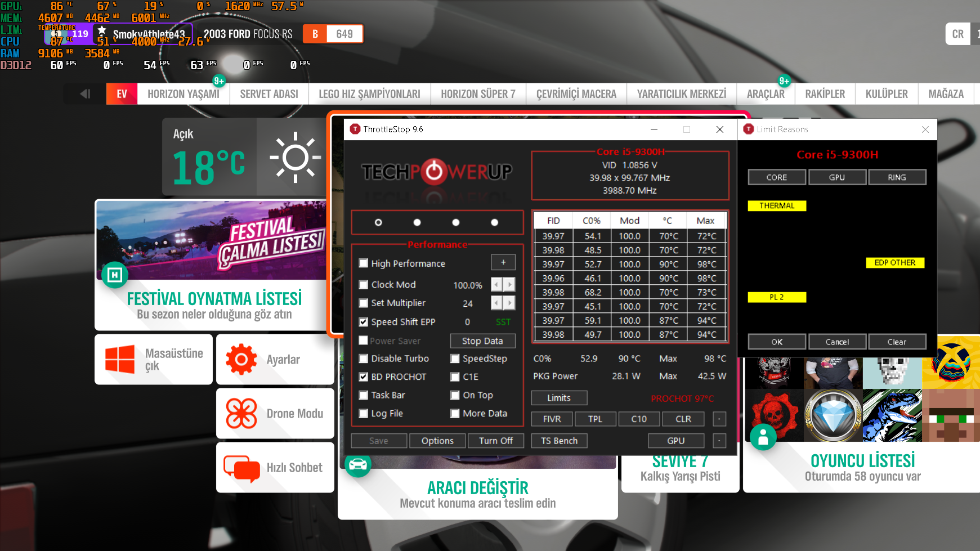Screen dimensions: 980x551
Task: Enable the On Top checkbox
Action: [x=455, y=395]
